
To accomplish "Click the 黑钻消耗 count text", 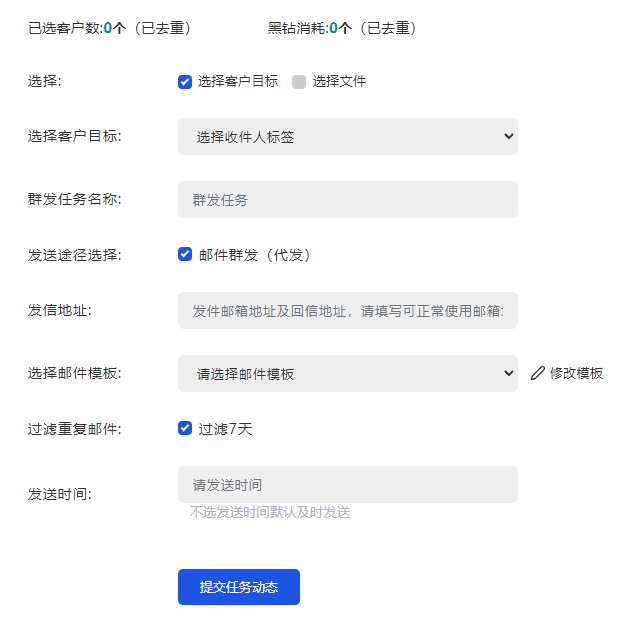I will tap(341, 28).
